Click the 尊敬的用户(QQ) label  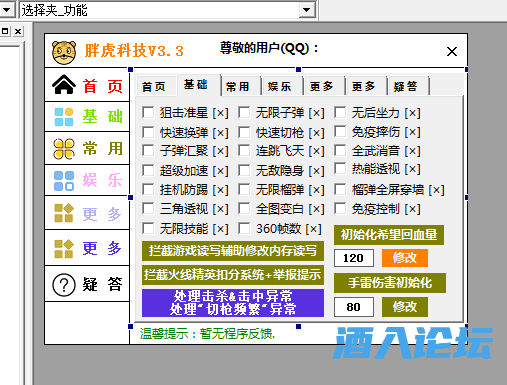(x=269, y=48)
